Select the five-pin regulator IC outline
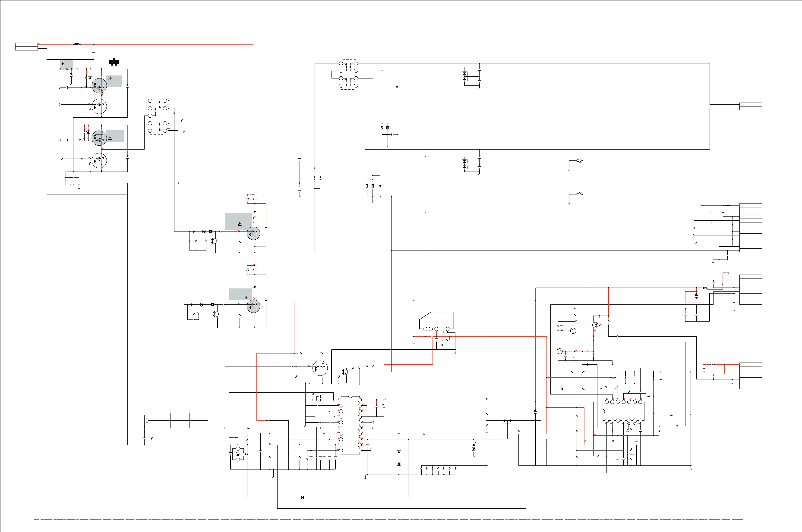802x532 pixels. [x=436, y=321]
